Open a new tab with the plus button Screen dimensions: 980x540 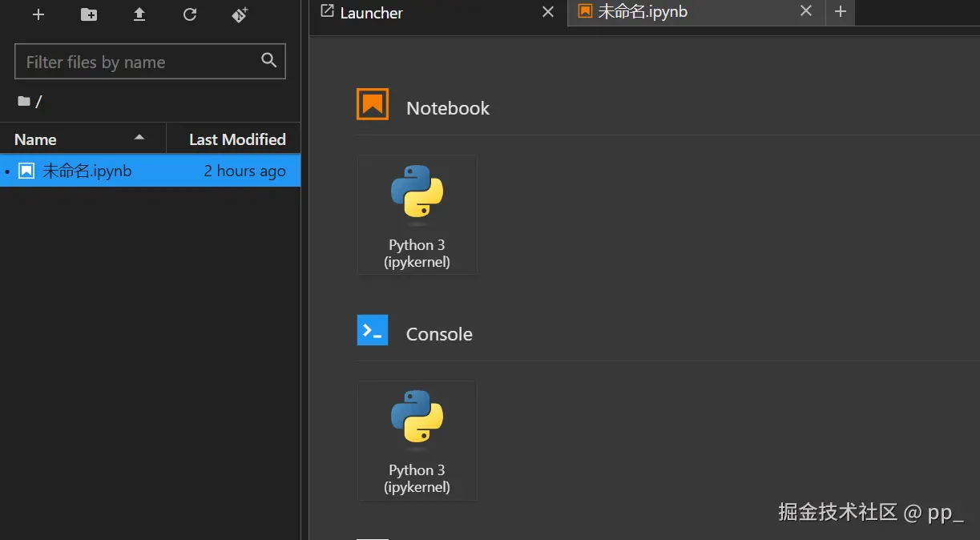click(840, 12)
